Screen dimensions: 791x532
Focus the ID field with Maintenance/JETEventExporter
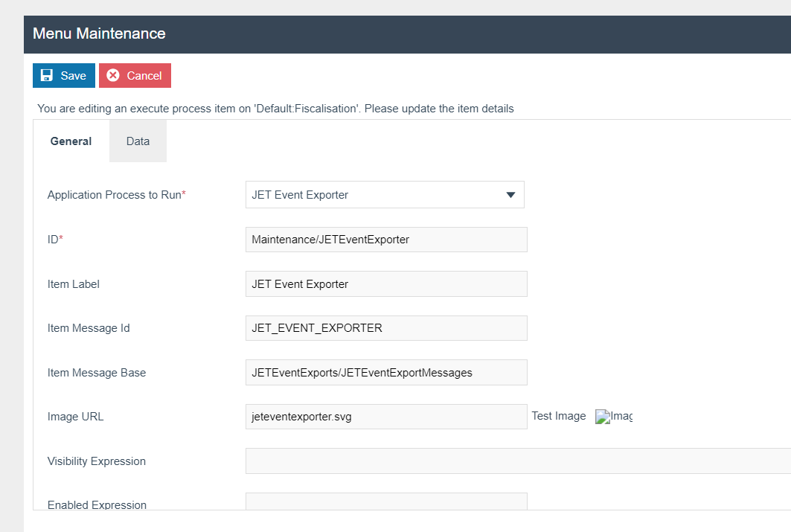click(x=385, y=240)
